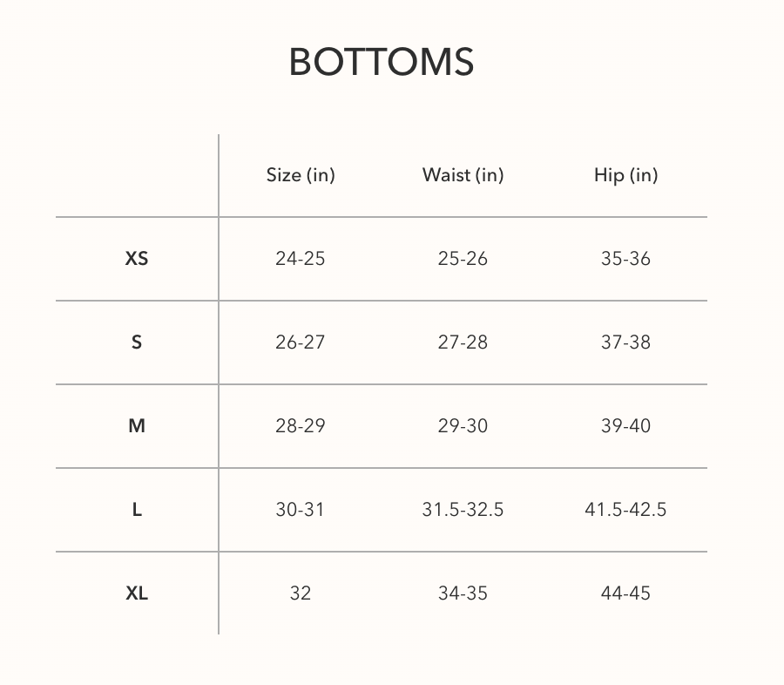Click the XS hip value 35-36
The height and width of the screenshot is (685, 784).
[625, 259]
